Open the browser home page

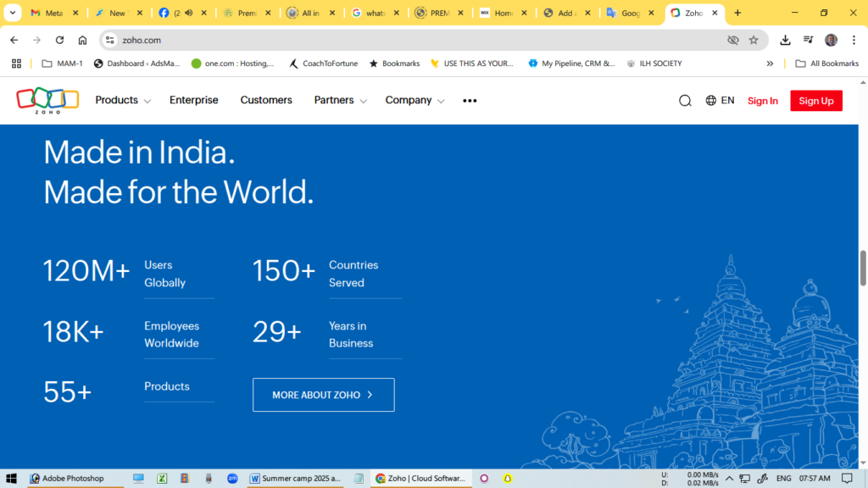click(82, 40)
